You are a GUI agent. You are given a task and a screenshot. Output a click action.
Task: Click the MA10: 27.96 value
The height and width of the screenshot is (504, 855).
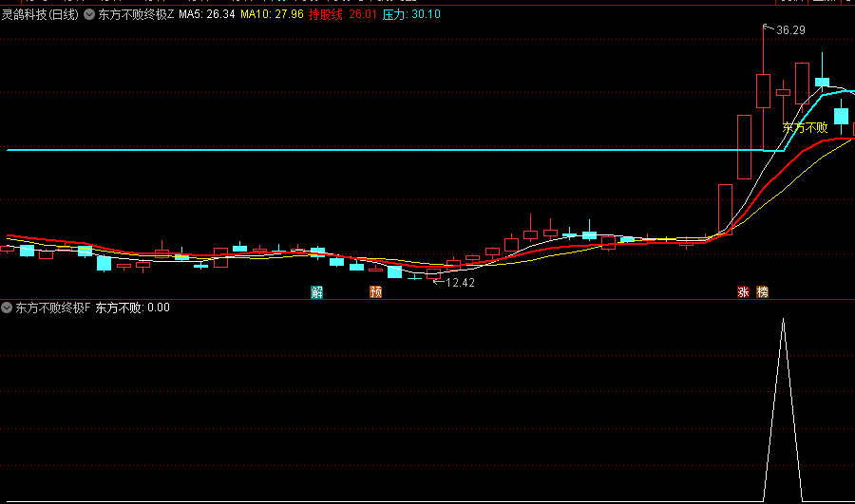(272, 14)
